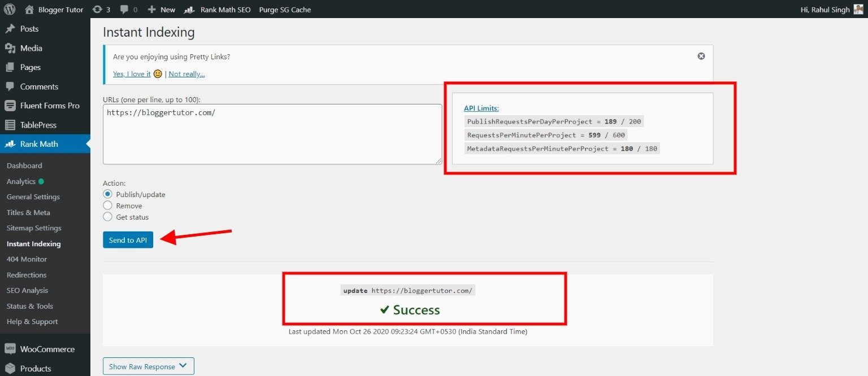The height and width of the screenshot is (376, 868).
Task: Select the Remove action
Action: tap(107, 206)
